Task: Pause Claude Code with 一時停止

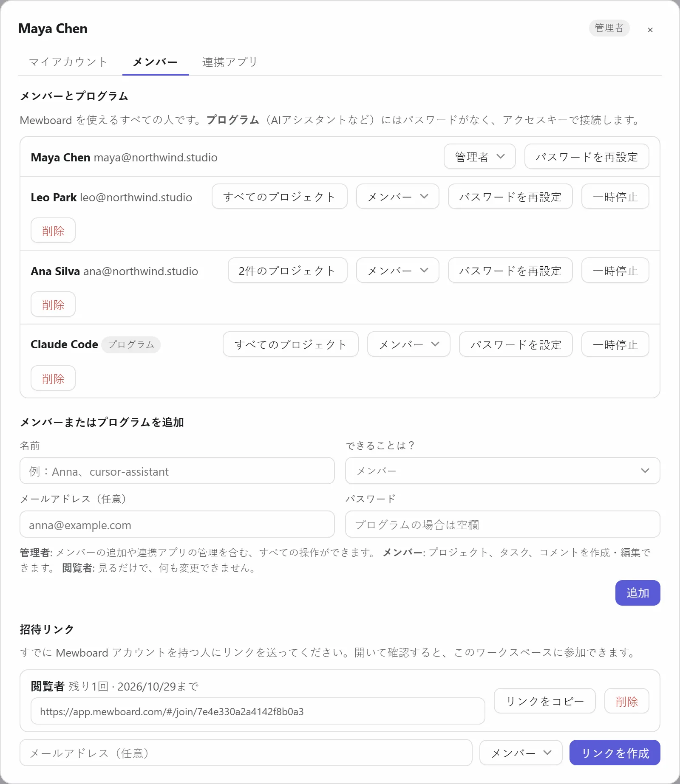Action: pyautogui.click(x=615, y=344)
